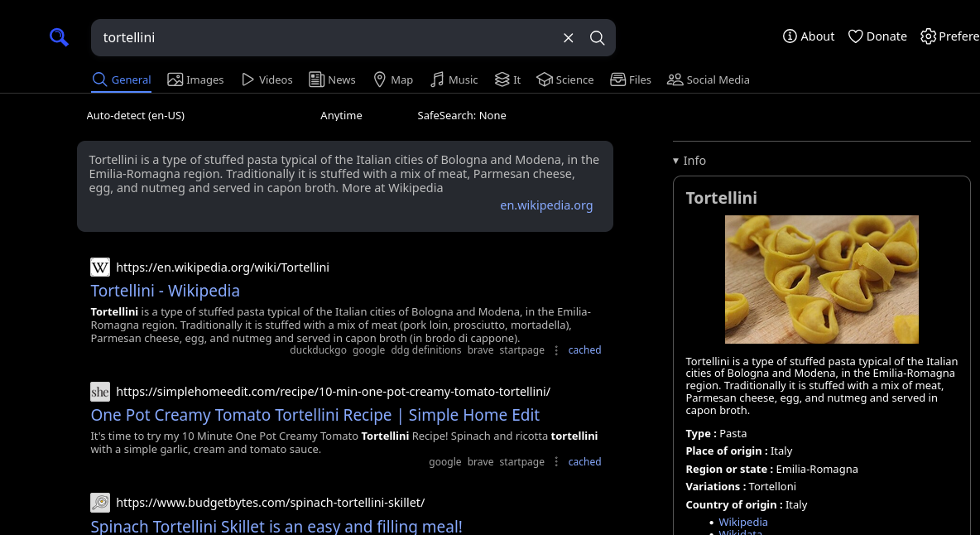Click the SearXNG magnifier logo

point(59,37)
